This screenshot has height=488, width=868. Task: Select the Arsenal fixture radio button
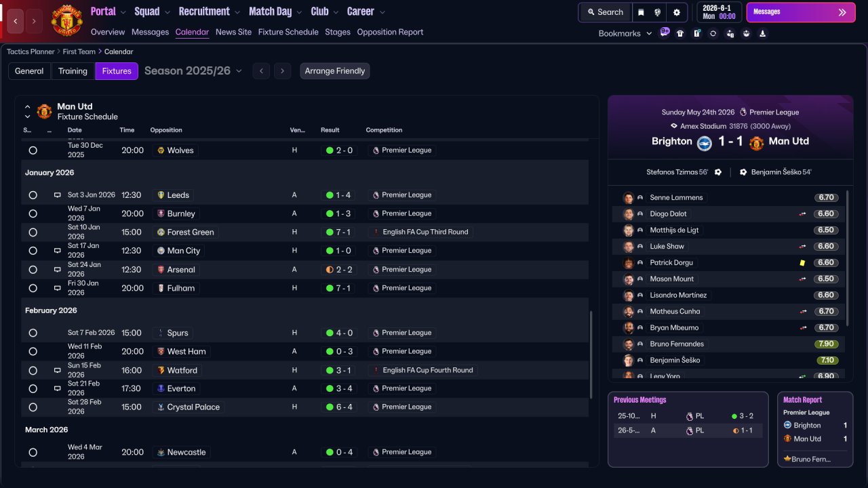(x=33, y=270)
